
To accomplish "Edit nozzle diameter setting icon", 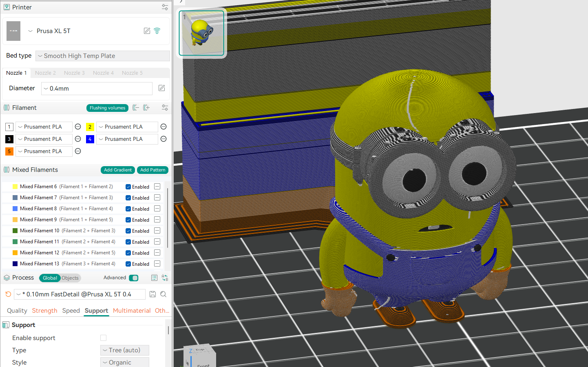I will point(162,88).
